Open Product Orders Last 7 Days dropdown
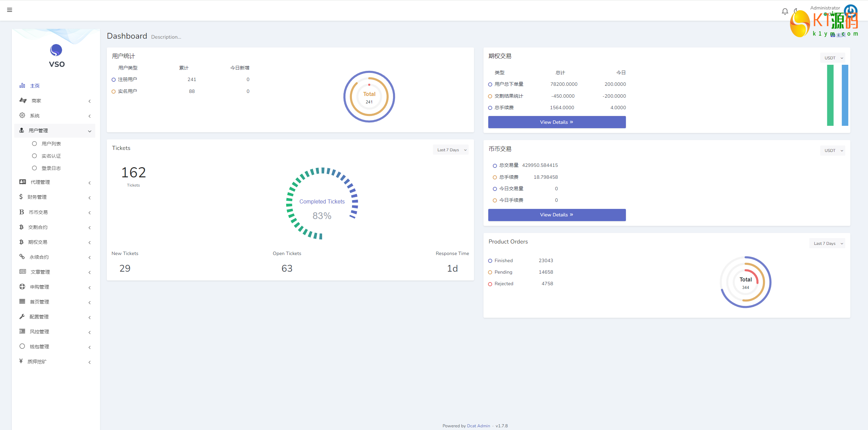 (827, 243)
